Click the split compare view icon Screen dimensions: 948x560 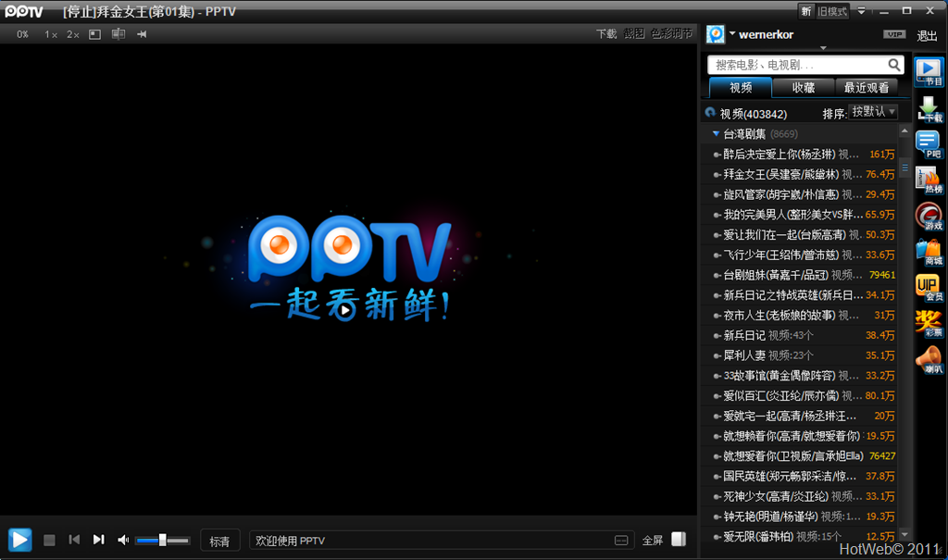[x=118, y=34]
